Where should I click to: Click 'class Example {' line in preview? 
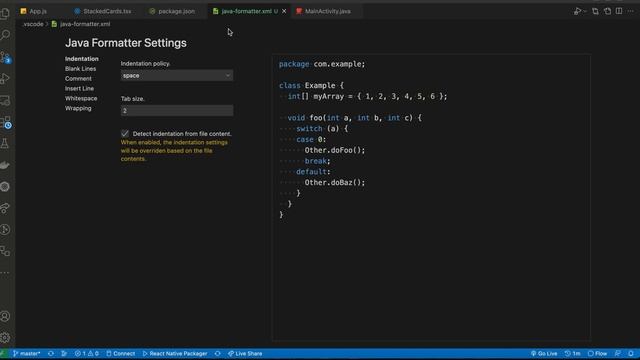click(x=311, y=85)
